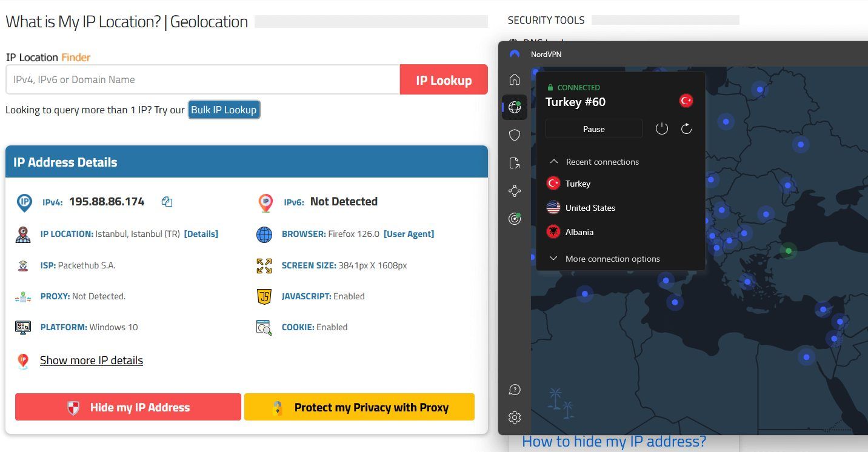Click the green connected server dot on map
The width and height of the screenshot is (868, 452).
788,250
